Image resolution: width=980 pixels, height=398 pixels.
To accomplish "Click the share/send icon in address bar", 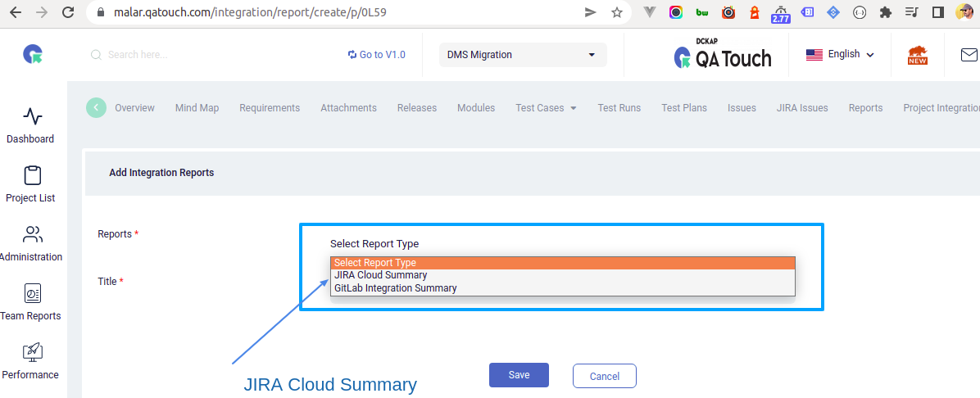I will coord(590,12).
